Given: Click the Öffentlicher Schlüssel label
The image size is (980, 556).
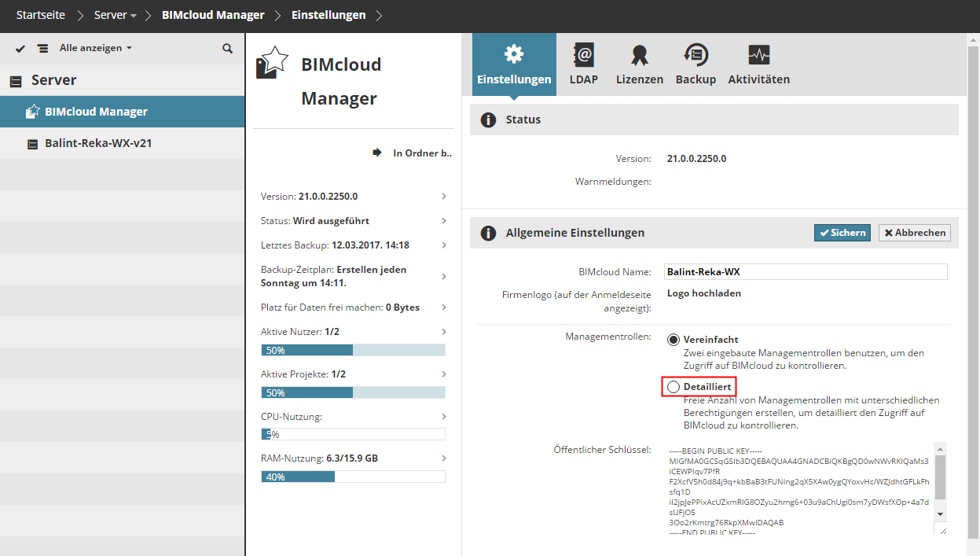Looking at the screenshot, I should click(602, 450).
